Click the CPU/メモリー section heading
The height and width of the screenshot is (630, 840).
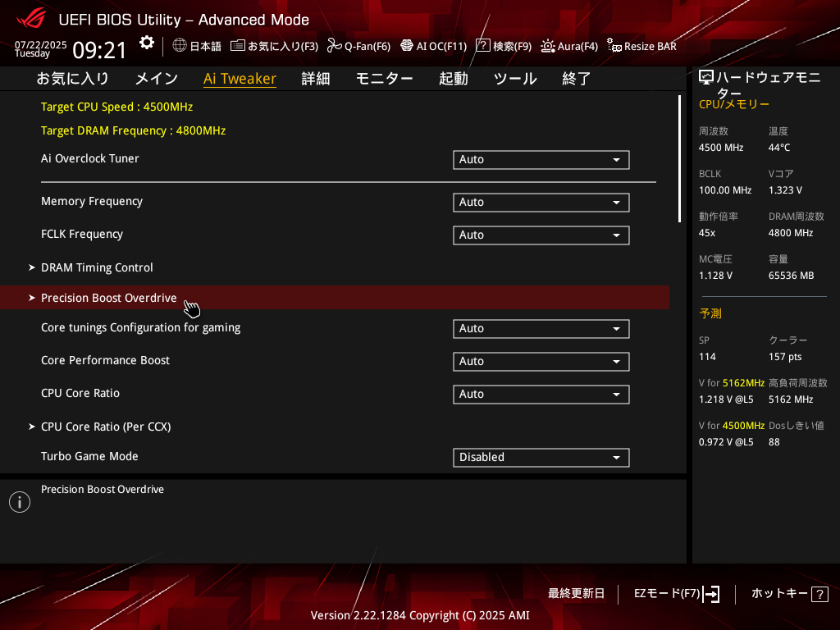pyautogui.click(x=734, y=104)
